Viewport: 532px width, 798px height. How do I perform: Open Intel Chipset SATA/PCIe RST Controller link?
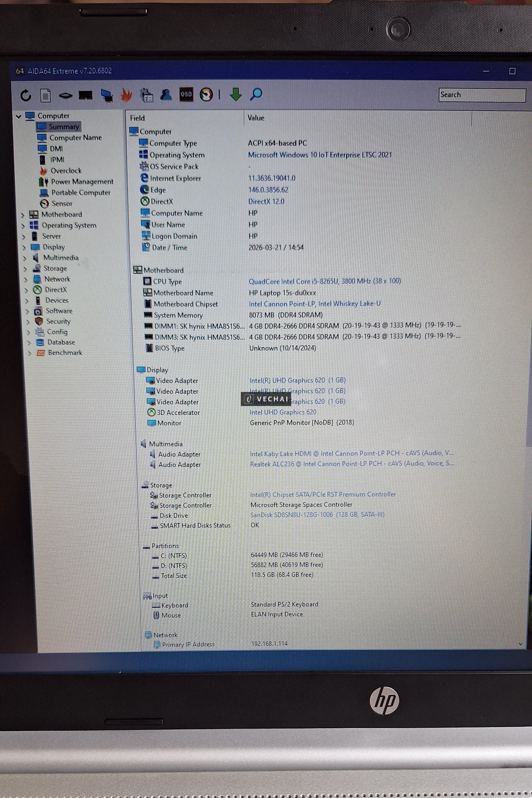[323, 494]
